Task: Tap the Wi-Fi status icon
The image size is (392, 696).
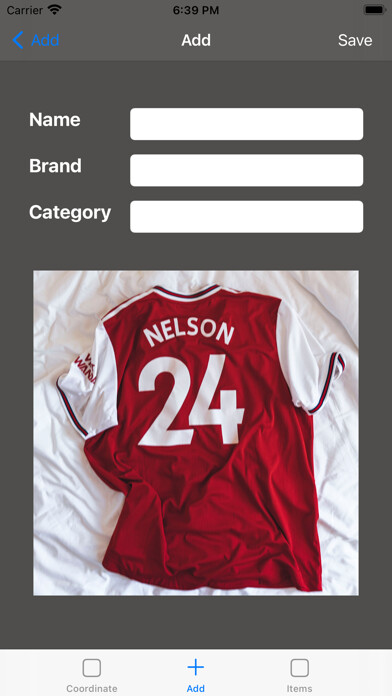Action: point(55,10)
